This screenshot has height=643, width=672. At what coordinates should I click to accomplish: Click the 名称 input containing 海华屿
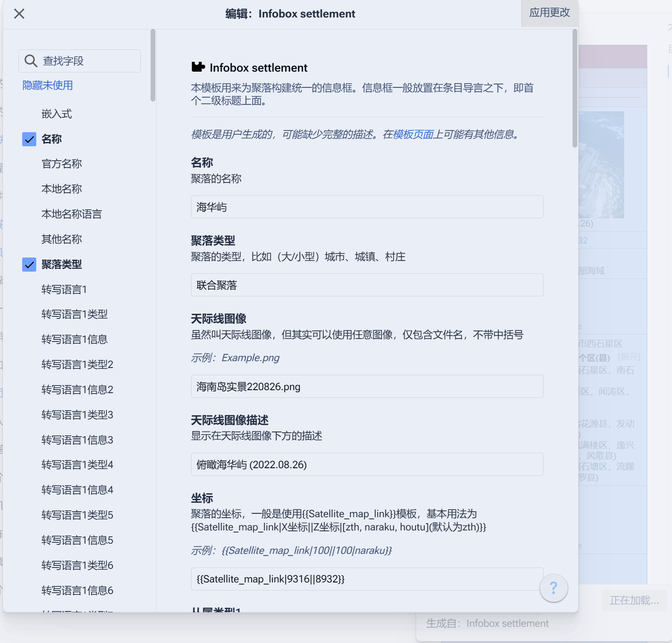[367, 207]
